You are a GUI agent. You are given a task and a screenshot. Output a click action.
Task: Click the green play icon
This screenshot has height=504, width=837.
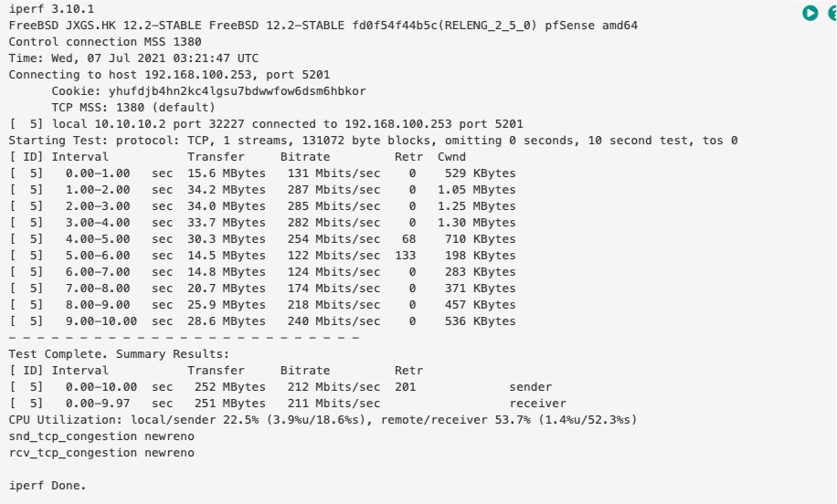coord(809,12)
